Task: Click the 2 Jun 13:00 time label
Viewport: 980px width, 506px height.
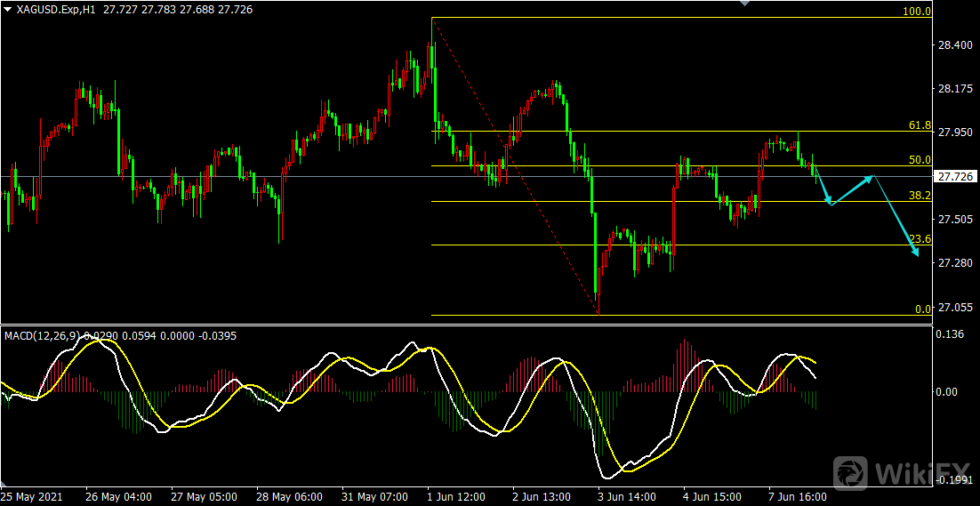Action: (x=543, y=496)
